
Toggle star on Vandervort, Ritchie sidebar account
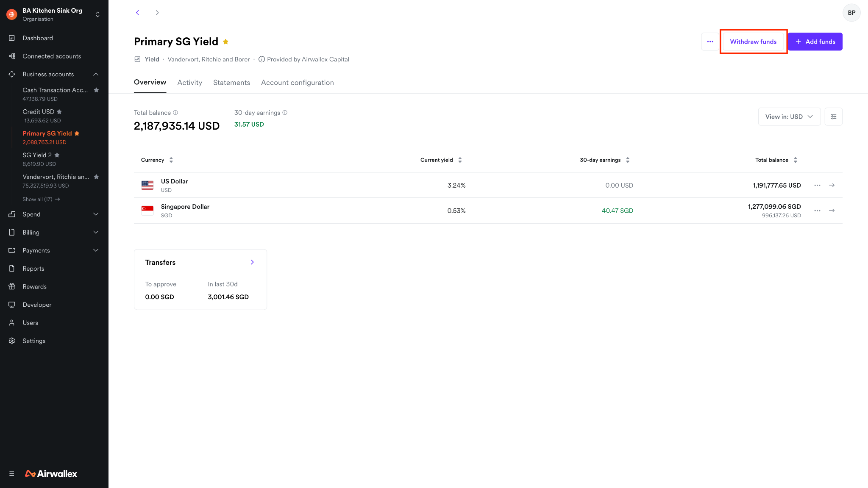pyautogui.click(x=96, y=177)
